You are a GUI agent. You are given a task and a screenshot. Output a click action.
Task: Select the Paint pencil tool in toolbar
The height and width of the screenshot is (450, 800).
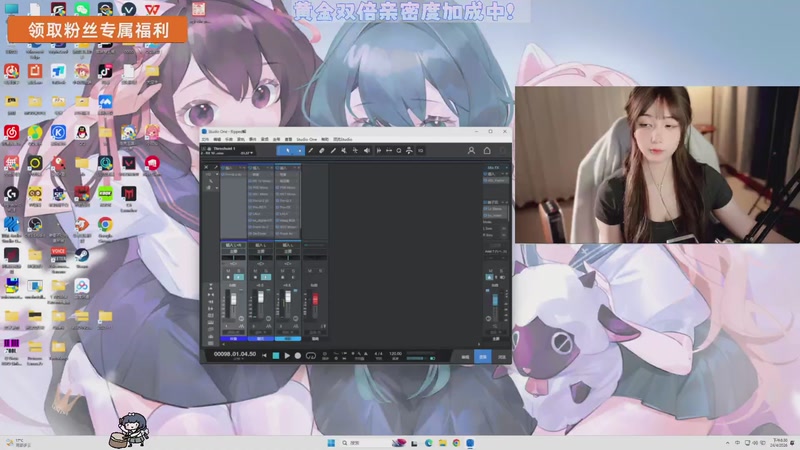pos(311,151)
